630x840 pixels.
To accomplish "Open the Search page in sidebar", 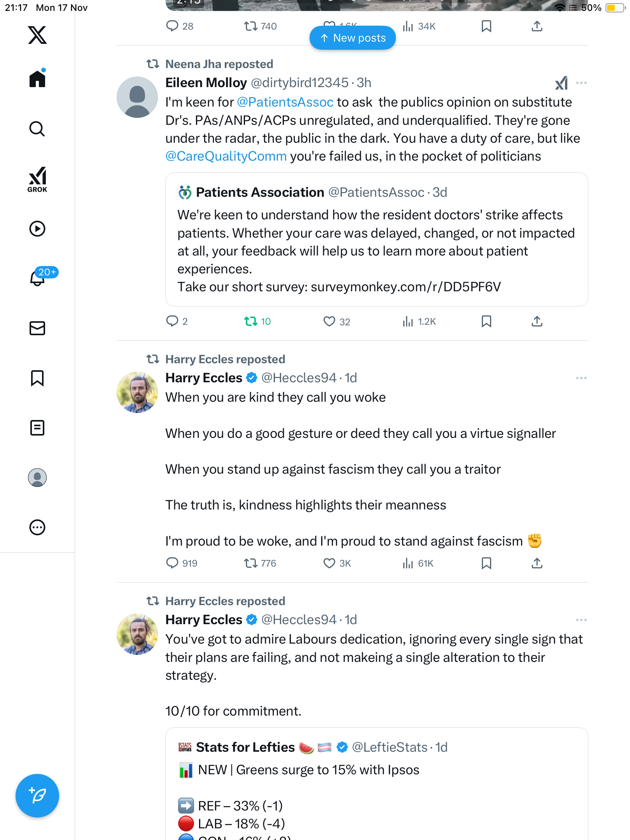I will tap(37, 129).
